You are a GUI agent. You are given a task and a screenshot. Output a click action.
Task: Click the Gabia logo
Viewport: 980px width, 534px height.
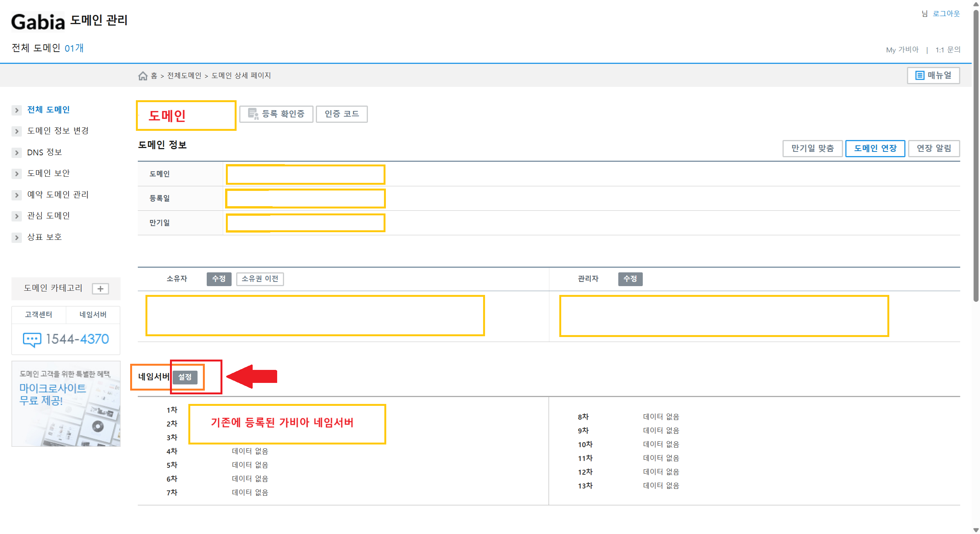click(x=38, y=21)
